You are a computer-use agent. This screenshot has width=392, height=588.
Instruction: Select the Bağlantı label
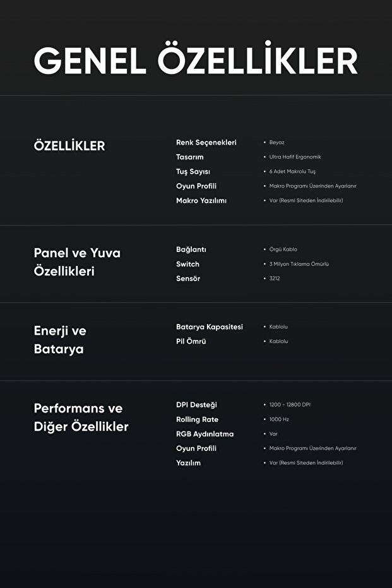pyautogui.click(x=191, y=249)
